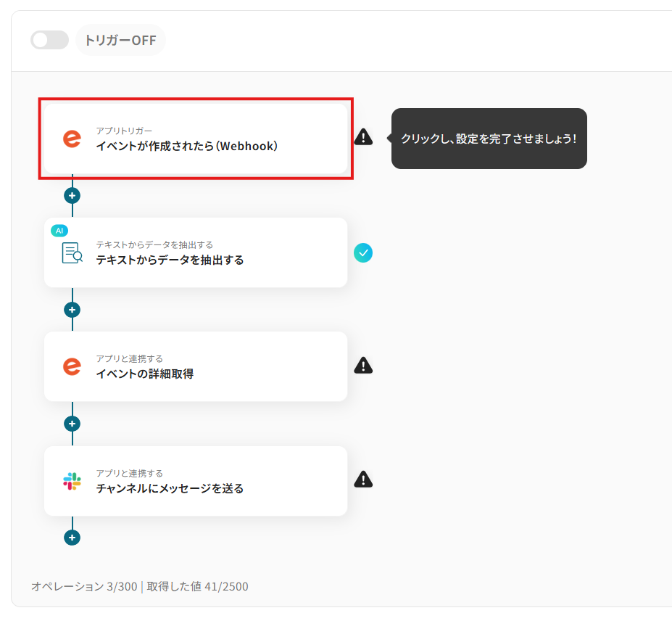This screenshot has height=621, width=672.
Task: Click the document search icon on the extraction step
Action: tap(72, 252)
